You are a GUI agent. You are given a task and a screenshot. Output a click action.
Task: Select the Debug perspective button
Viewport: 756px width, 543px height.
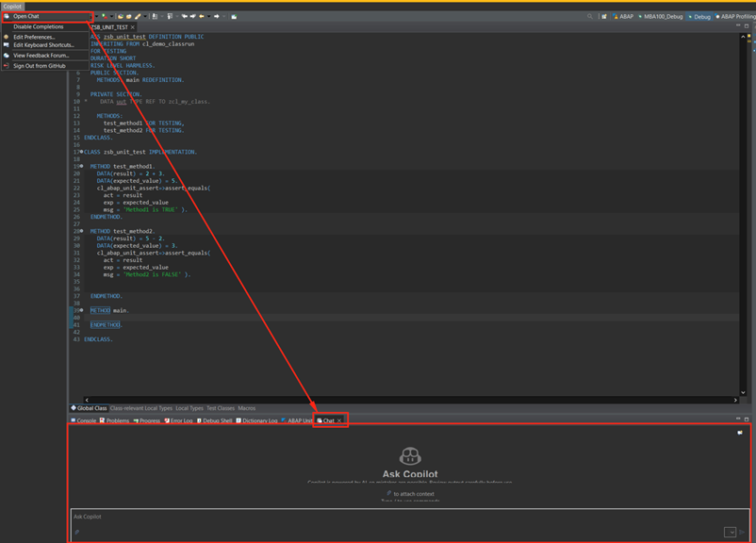[699, 16]
